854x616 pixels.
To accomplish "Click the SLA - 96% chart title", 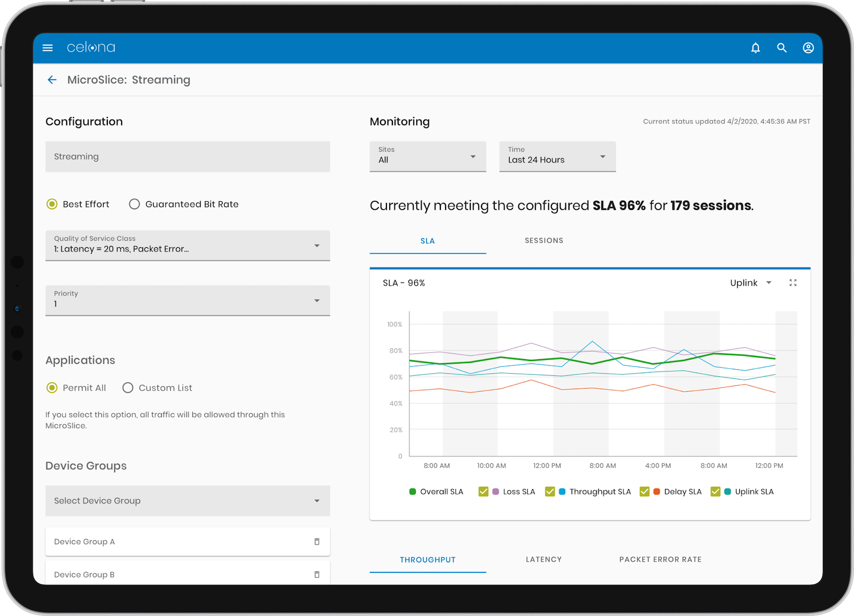I will click(x=404, y=283).
